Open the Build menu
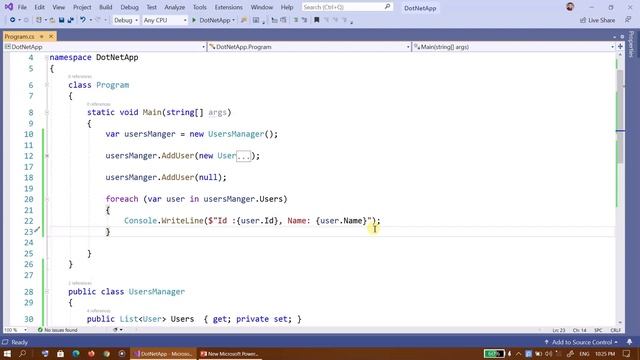 106,7
